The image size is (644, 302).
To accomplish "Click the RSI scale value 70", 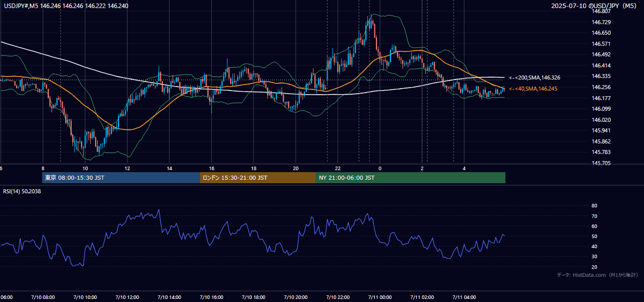I will pos(594,216).
